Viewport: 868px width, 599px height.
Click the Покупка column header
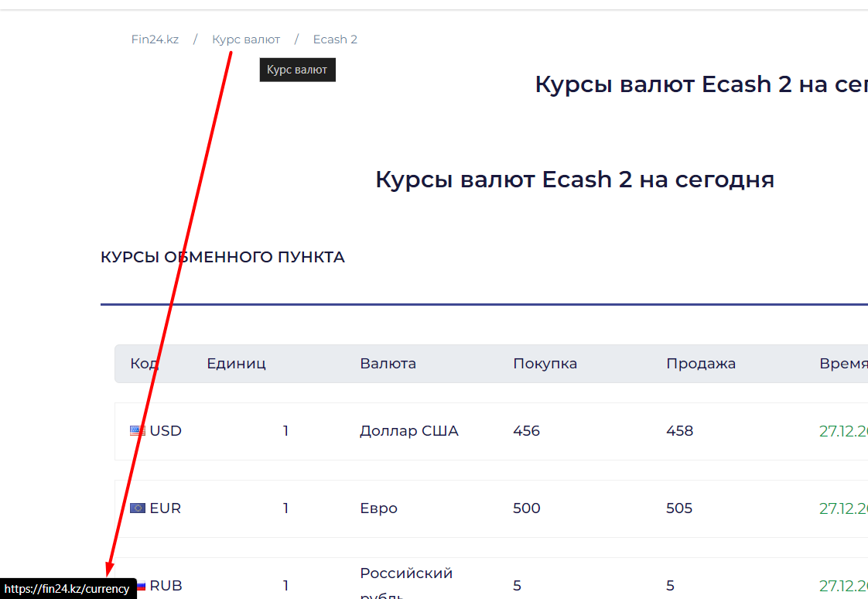(545, 364)
